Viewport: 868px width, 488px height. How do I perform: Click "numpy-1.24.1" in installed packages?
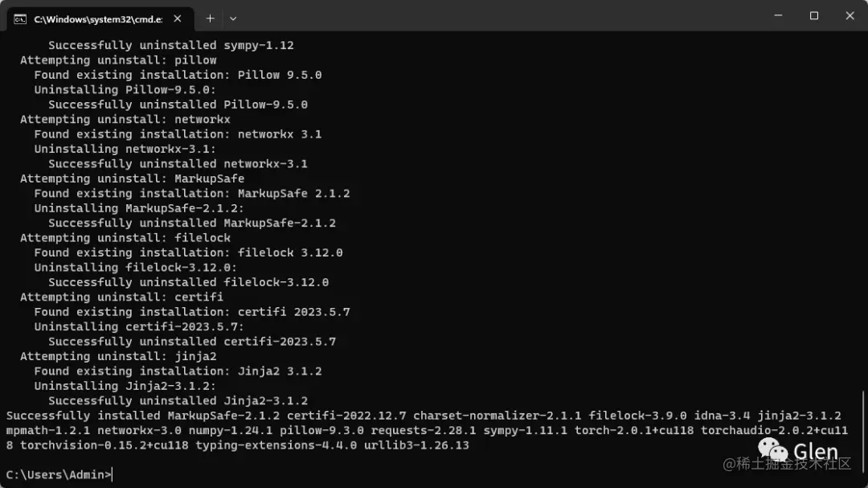231,430
